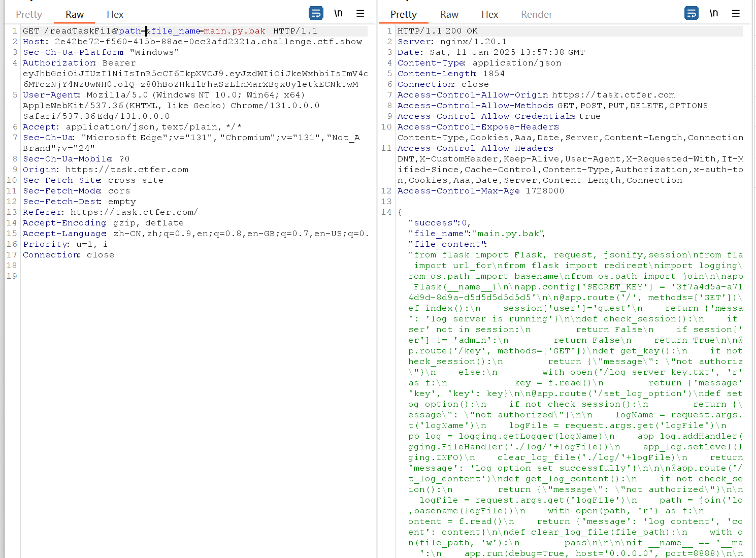Click the Origin header value task.ctfer.com
The height and width of the screenshot is (558, 756).
(127, 170)
